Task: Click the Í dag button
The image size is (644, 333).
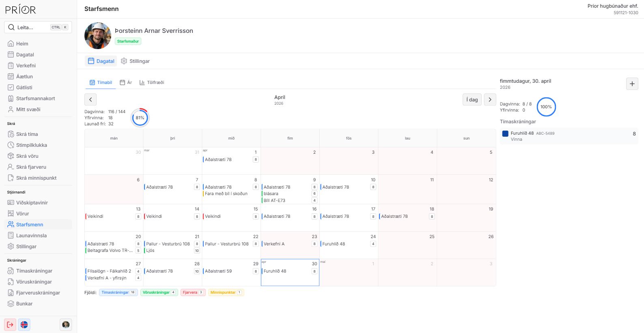Action: [x=472, y=100]
